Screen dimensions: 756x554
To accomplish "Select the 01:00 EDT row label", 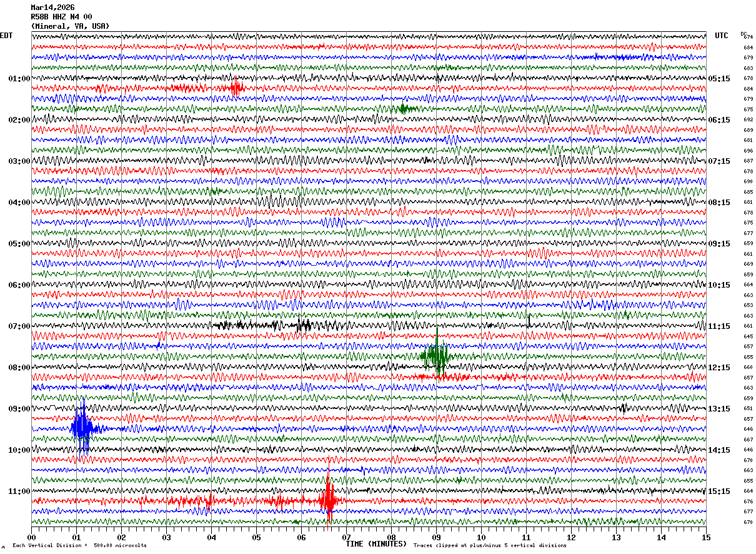I will (19, 79).
